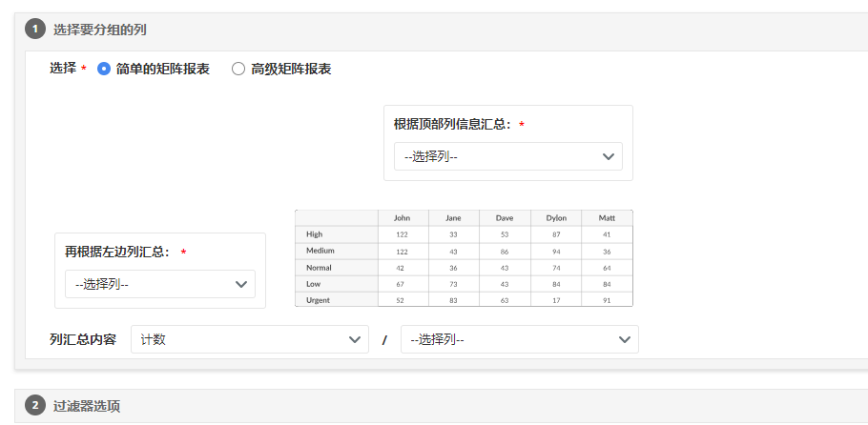Expand the 过滤器选项 section header
Image resolution: width=868 pixels, height=425 pixels.
(87, 406)
